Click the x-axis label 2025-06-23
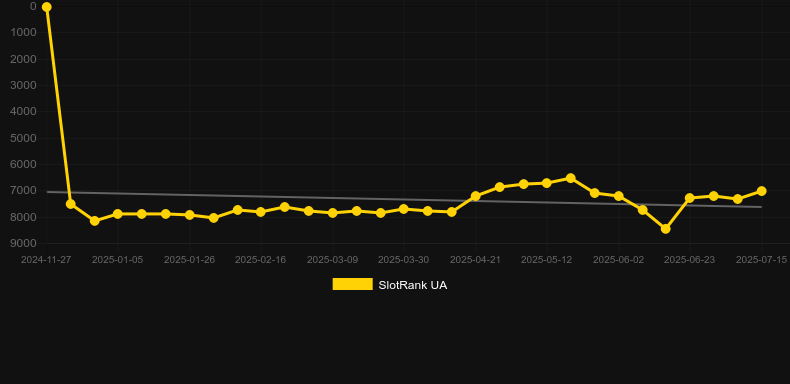The width and height of the screenshot is (790, 384). click(690, 260)
